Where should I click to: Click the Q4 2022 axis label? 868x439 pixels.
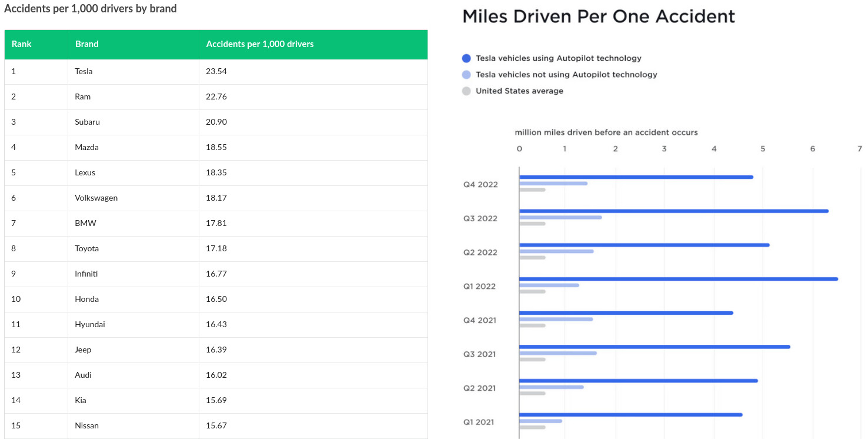click(x=480, y=184)
